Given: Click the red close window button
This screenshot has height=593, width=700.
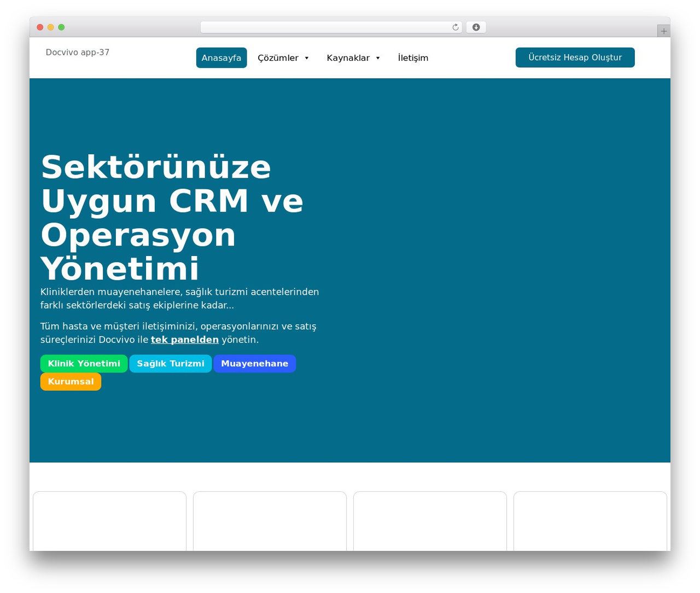Looking at the screenshot, I should pyautogui.click(x=40, y=27).
